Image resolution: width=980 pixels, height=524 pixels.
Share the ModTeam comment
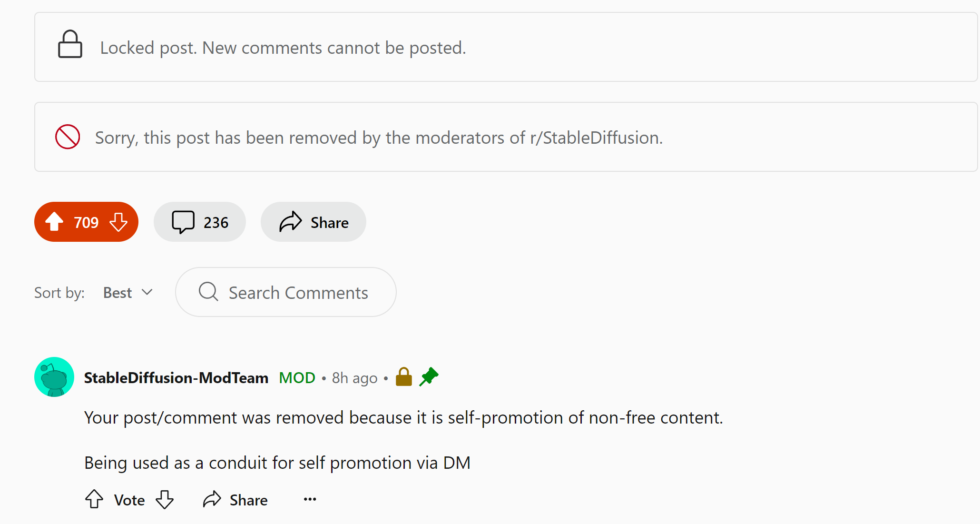[235, 500]
